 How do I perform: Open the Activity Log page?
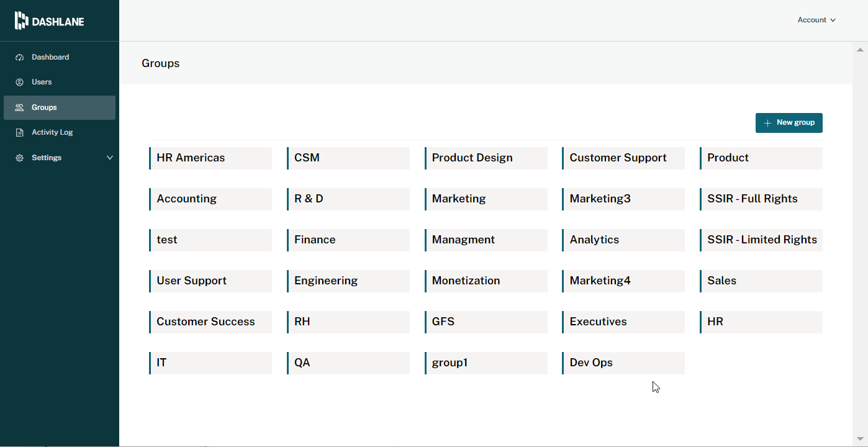[60, 132]
